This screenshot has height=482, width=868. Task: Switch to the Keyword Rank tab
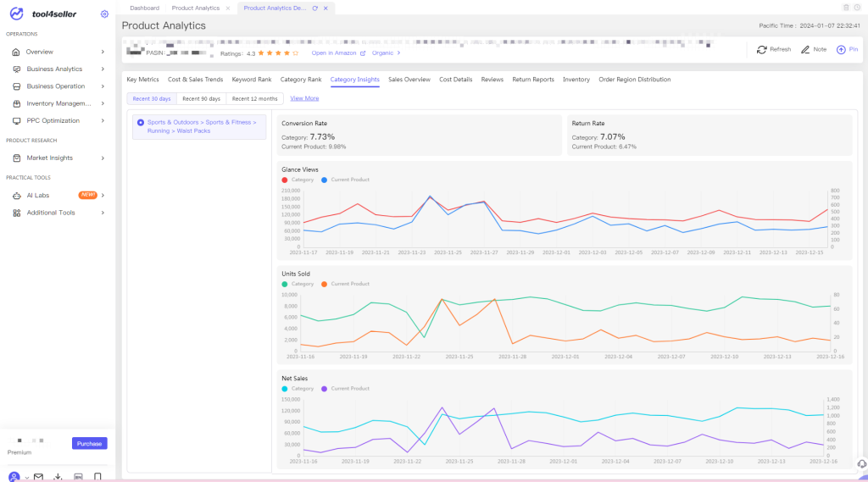tap(252, 80)
